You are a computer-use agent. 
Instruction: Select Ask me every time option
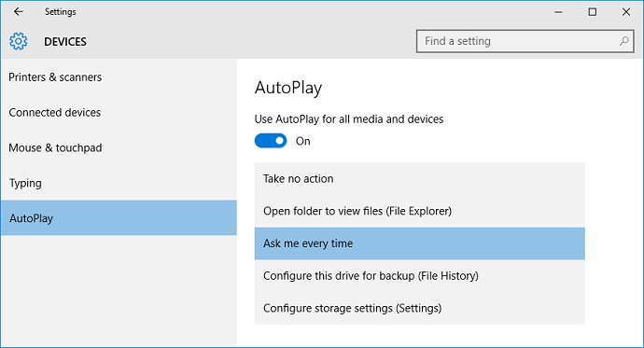[420, 244]
